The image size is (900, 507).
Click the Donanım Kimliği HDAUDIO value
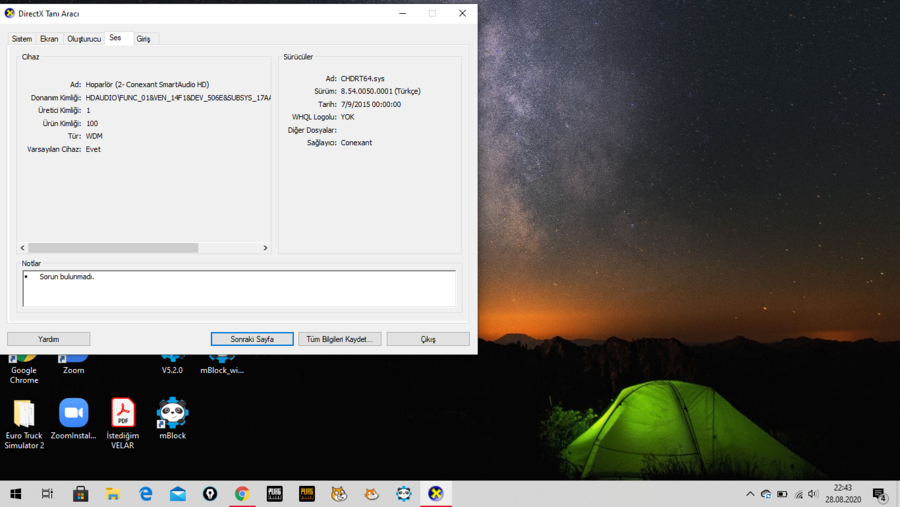pyautogui.click(x=178, y=98)
